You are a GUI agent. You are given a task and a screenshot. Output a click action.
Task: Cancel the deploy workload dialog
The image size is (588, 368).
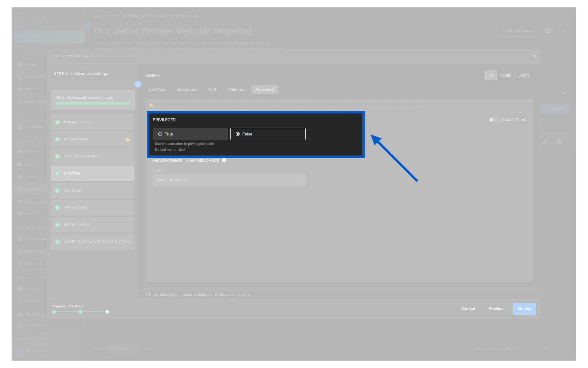pos(468,309)
